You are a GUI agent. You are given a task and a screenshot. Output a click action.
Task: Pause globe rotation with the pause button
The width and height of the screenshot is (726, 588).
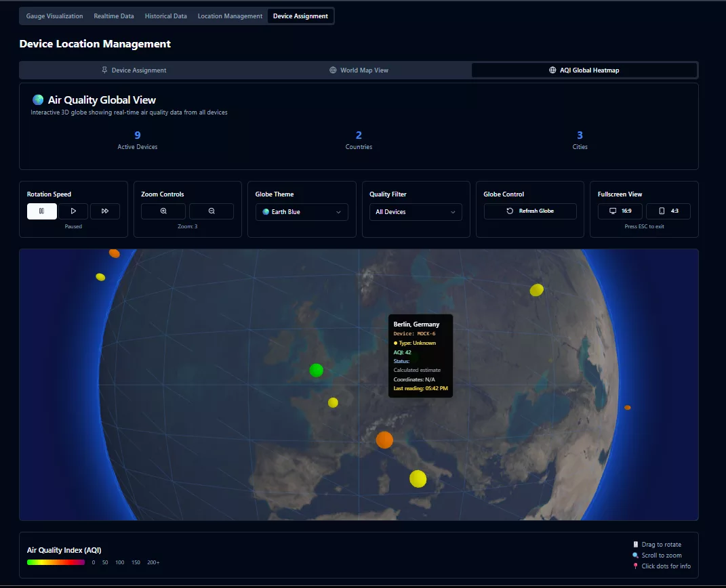coord(41,211)
